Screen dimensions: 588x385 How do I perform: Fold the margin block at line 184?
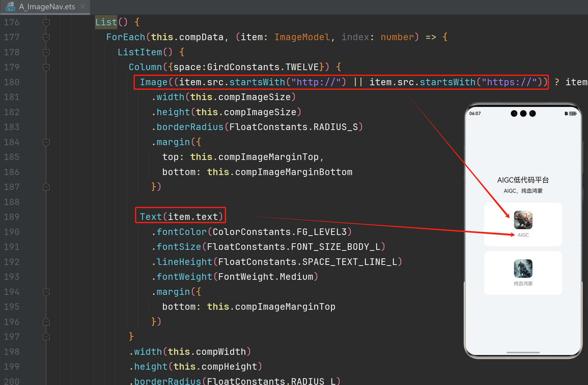(46, 142)
